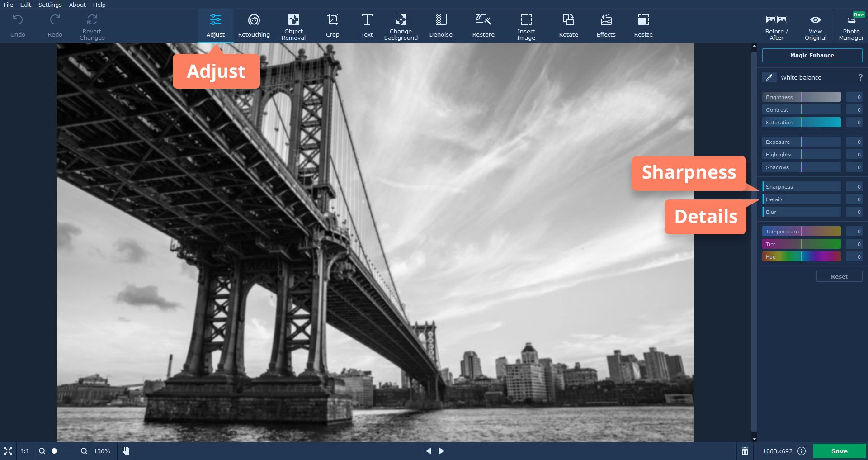Click the Shadows slider
This screenshot has width=868, height=460.
coord(802,167)
